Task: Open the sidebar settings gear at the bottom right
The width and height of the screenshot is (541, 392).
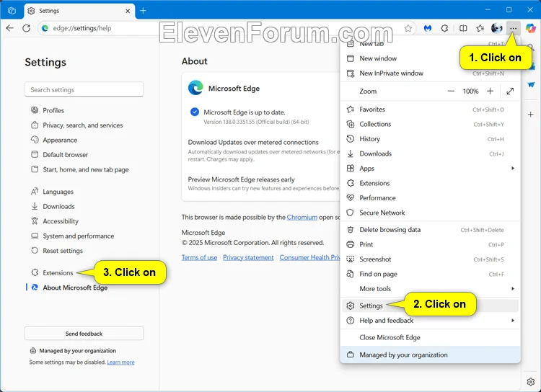Action: (x=531, y=382)
